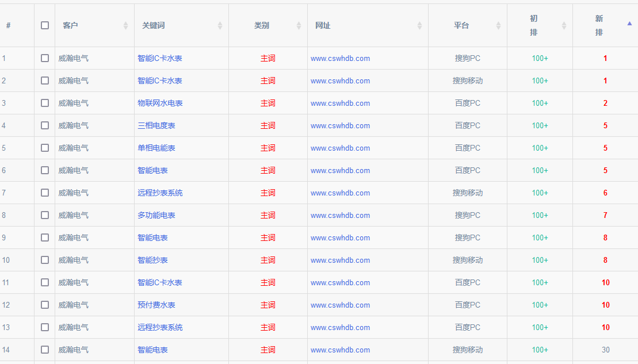
Task: Click 搜狗PC platform cell in row 1
Action: [x=468, y=58]
